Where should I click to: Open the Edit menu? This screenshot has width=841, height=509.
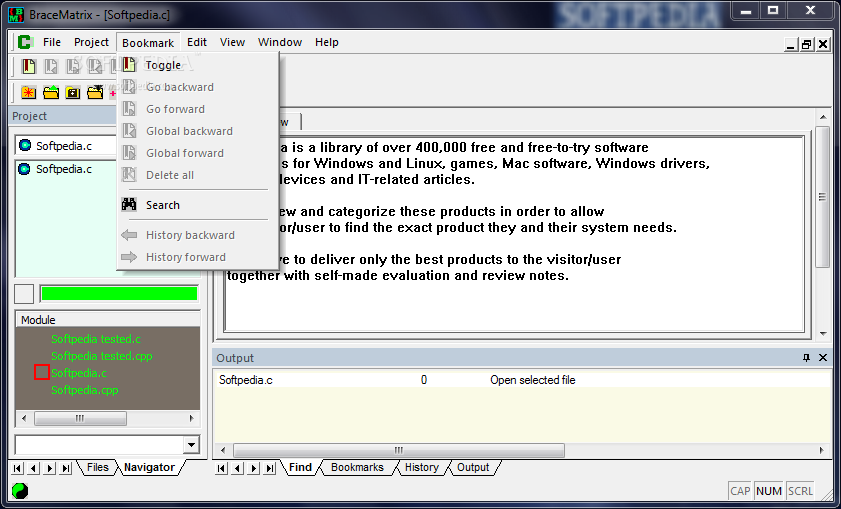(x=197, y=42)
